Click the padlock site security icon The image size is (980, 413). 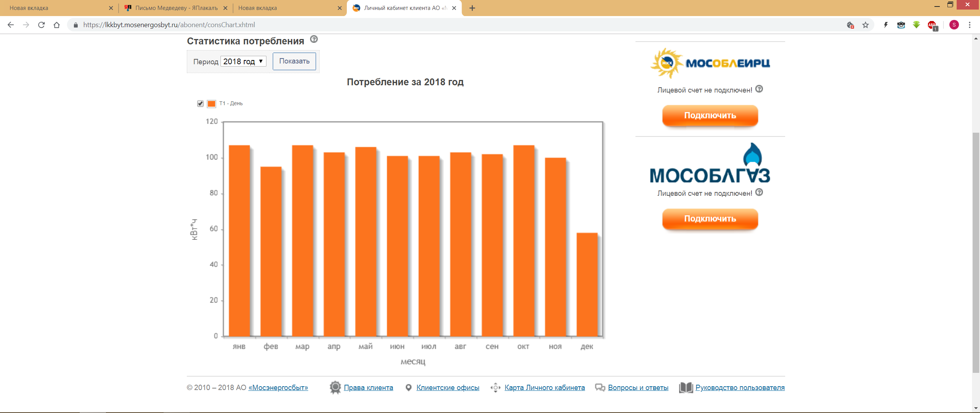76,25
